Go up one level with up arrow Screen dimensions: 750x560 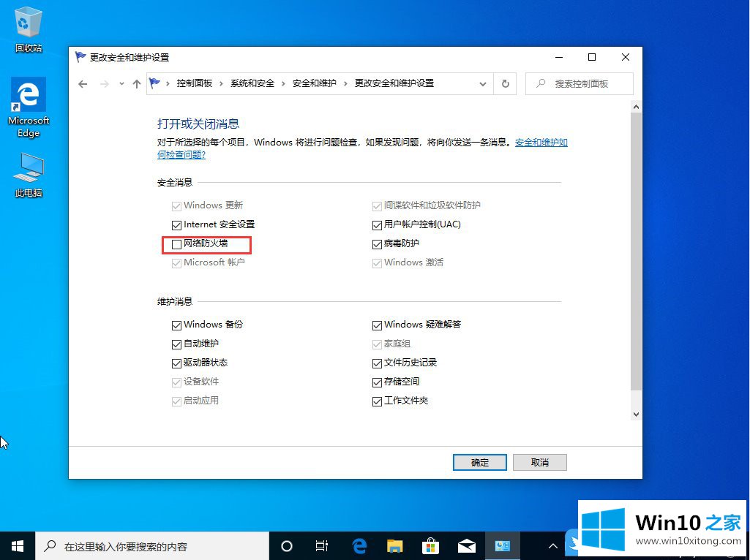coord(137,84)
